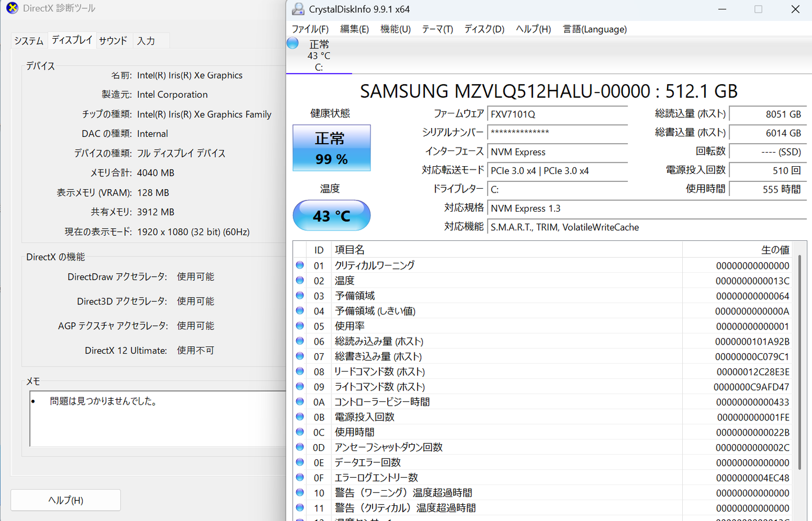Click the ドライブレター field showing C:
The height and width of the screenshot is (521, 812).
pyautogui.click(x=557, y=189)
